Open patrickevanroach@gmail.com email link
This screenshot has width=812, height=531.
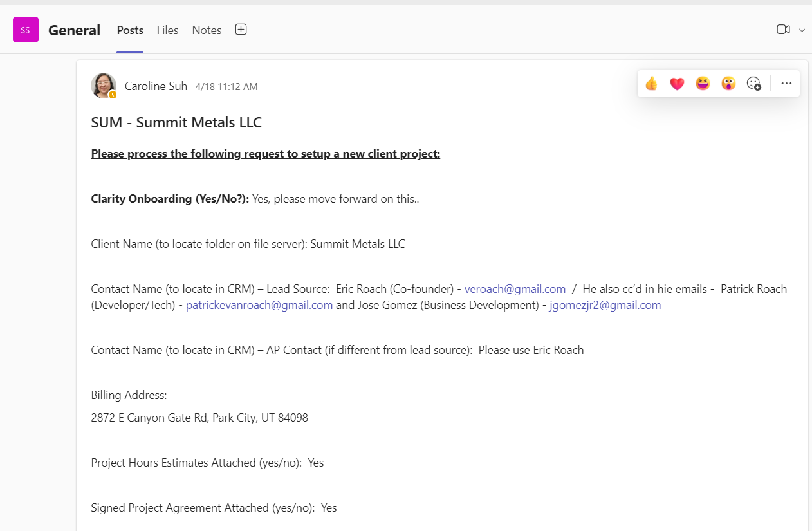(259, 305)
